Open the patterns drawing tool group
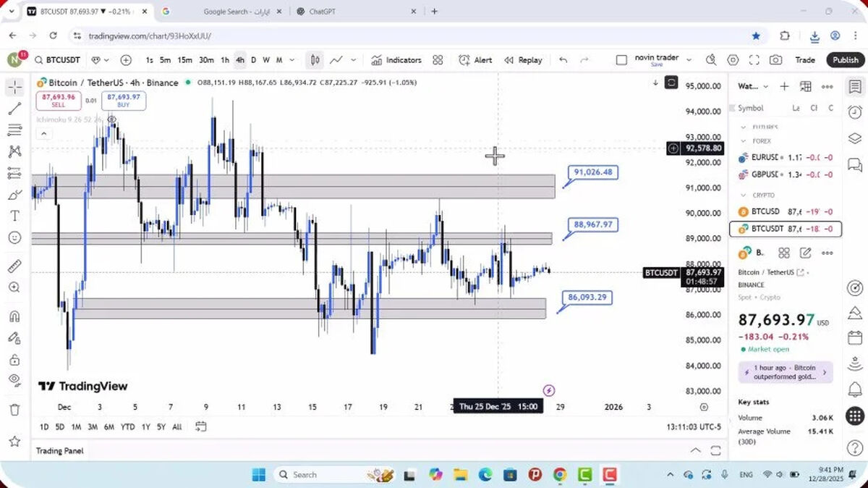Viewport: 868px width, 488px height. point(14,152)
